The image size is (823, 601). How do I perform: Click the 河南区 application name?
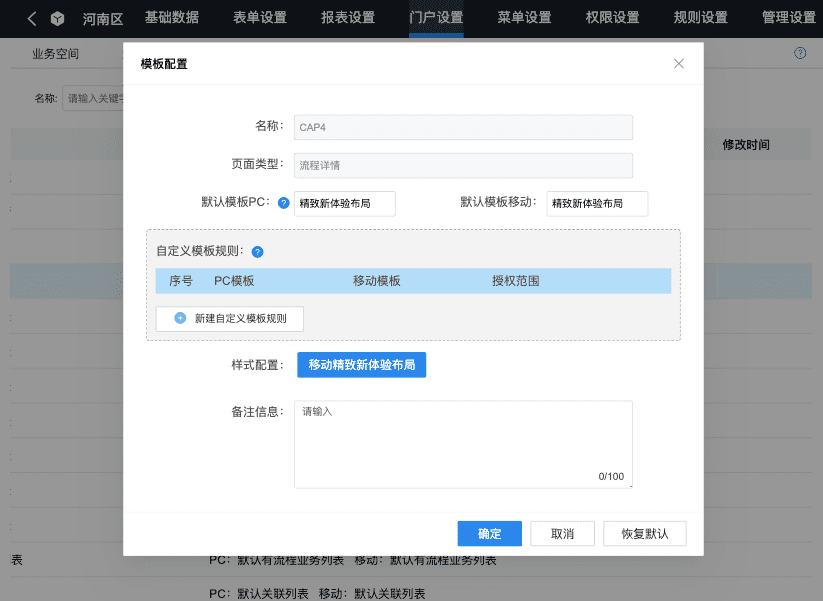point(102,19)
